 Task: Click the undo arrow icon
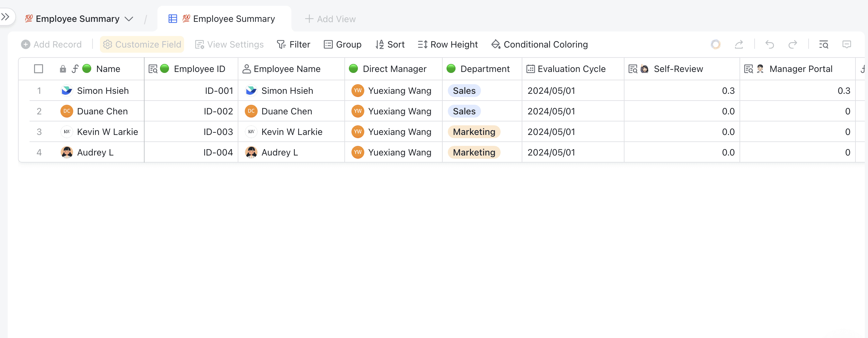(x=770, y=44)
